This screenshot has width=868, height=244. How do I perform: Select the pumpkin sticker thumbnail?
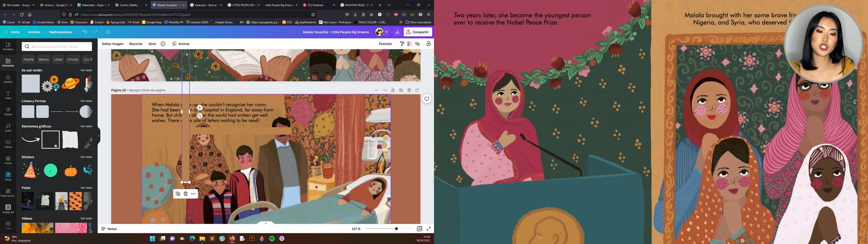point(71,171)
